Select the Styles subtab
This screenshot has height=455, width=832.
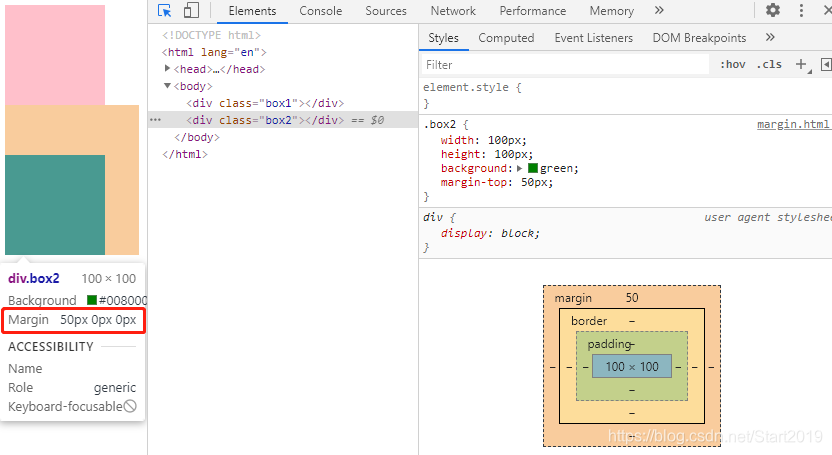[443, 38]
